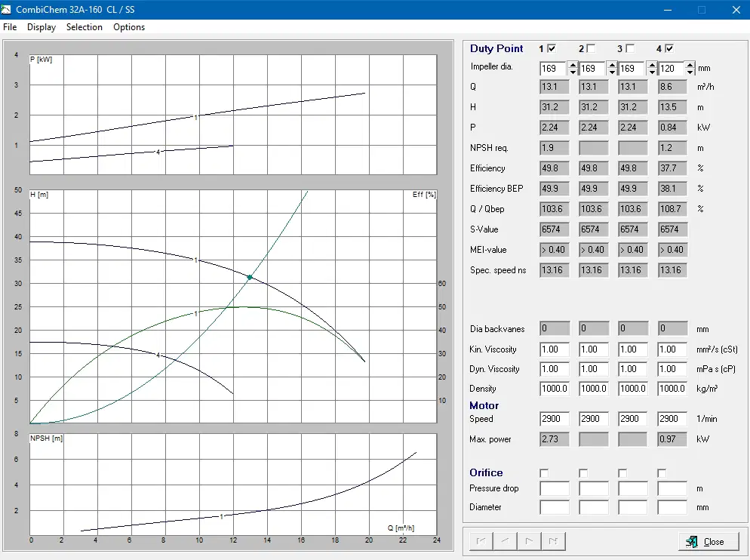Click Orifice Diameter field for duty point 2
This screenshot has height=560, width=750.
594,507
